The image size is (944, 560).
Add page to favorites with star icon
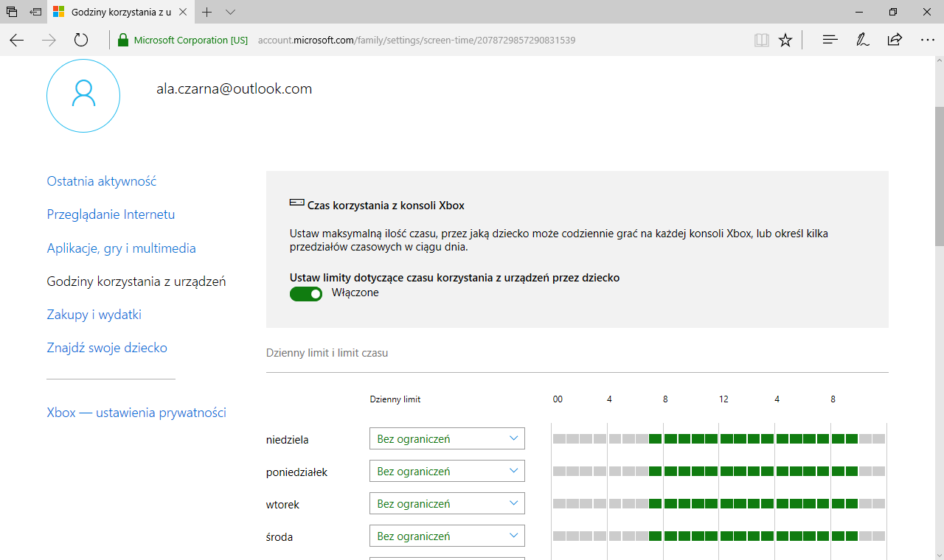pos(785,41)
